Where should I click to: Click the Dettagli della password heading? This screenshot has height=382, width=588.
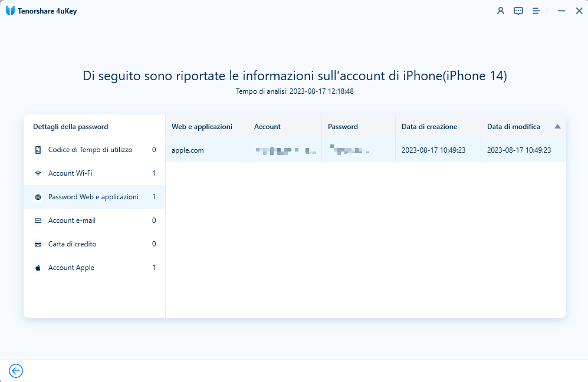pyautogui.click(x=71, y=127)
